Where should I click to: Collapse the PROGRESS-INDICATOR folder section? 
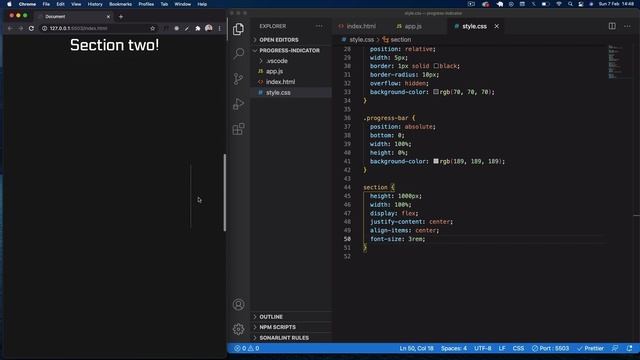point(289,50)
